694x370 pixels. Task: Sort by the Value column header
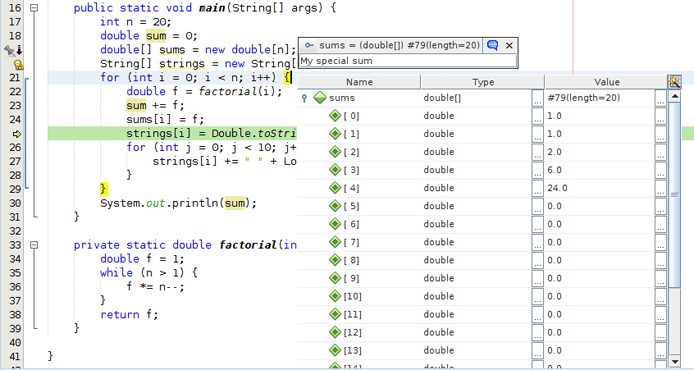pos(606,82)
